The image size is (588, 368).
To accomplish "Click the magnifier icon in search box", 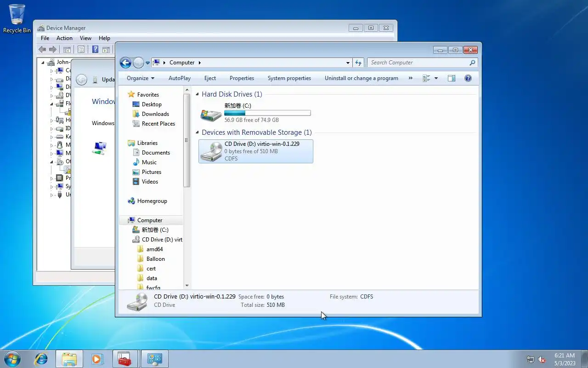I will coord(472,63).
